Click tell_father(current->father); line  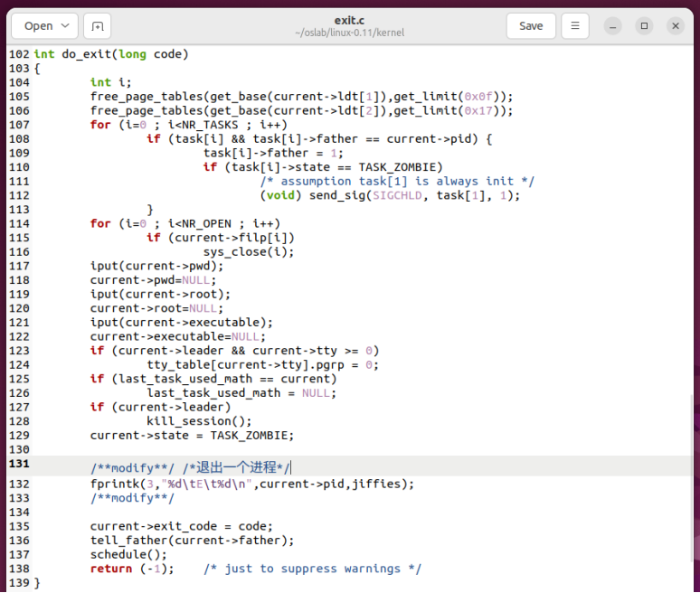tap(192, 541)
